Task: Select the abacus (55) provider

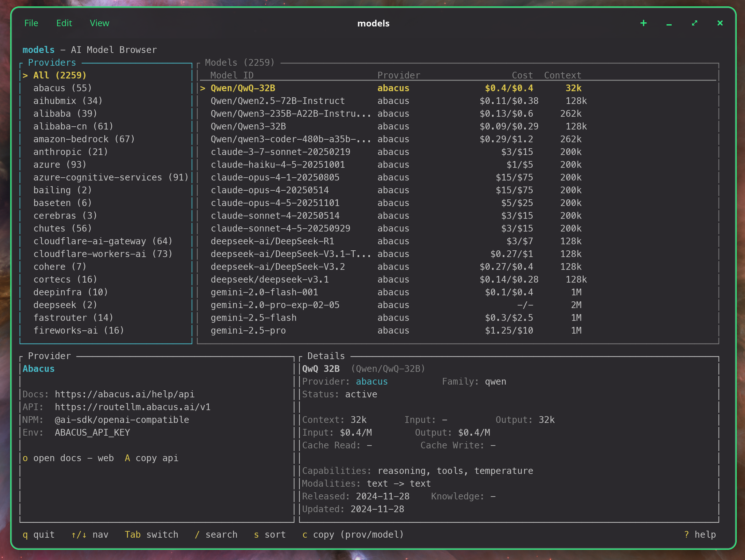Action: tap(62, 88)
